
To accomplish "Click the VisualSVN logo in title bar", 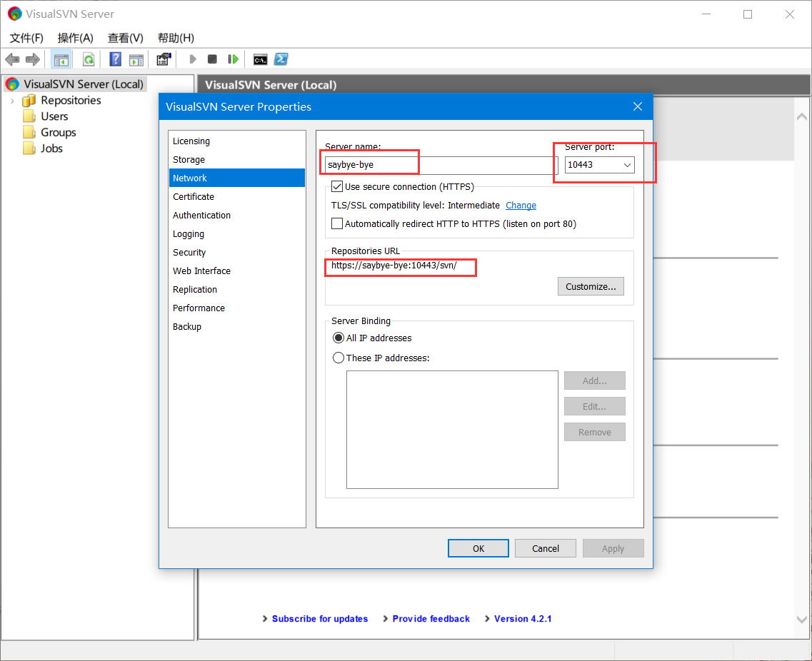I will pyautogui.click(x=14, y=14).
